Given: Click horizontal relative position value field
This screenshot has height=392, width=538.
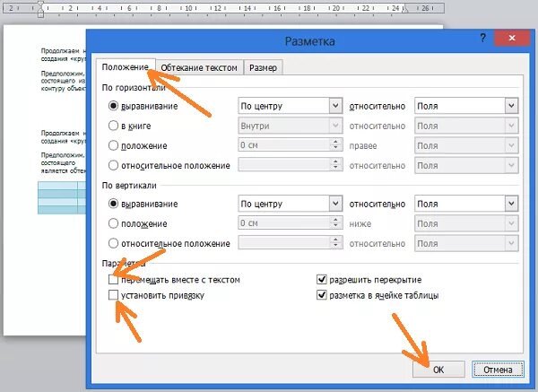Looking at the screenshot, I should pyautogui.click(x=283, y=165).
